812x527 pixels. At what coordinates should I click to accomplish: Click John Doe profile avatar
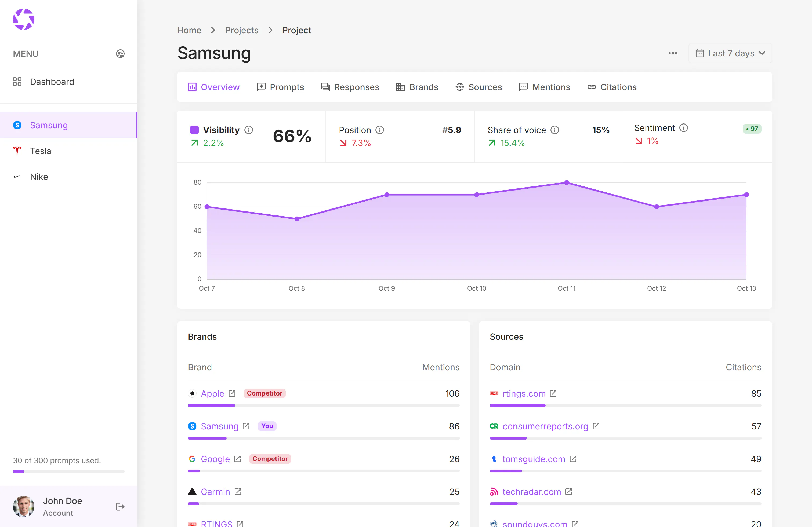[24, 507]
